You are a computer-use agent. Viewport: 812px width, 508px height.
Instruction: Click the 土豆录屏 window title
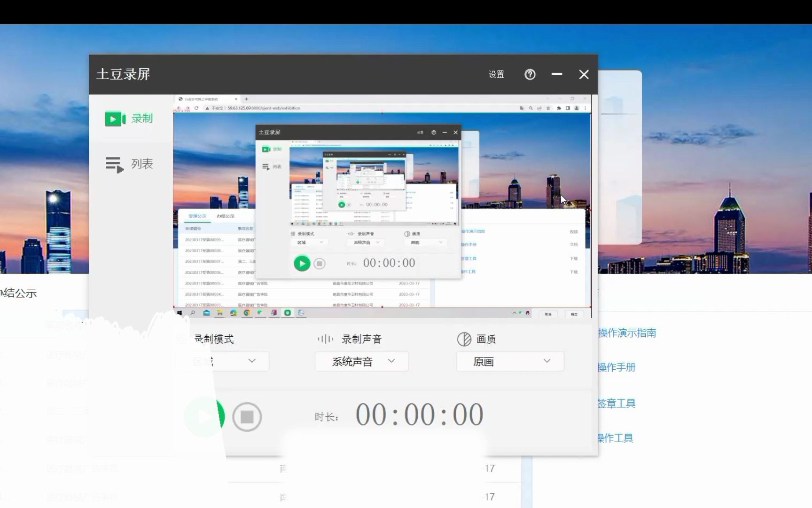tap(123, 74)
